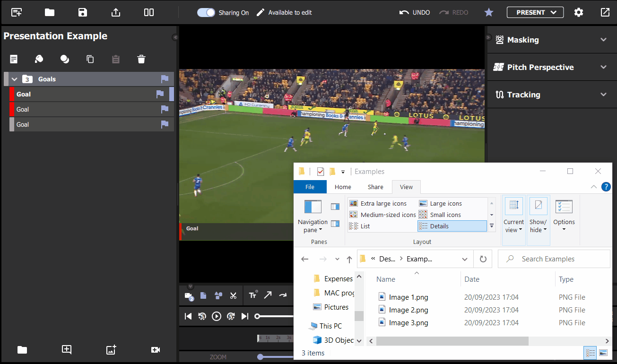The height and width of the screenshot is (364, 617).
Task: Select the text annotation (Tt) tool
Action: pyautogui.click(x=252, y=295)
